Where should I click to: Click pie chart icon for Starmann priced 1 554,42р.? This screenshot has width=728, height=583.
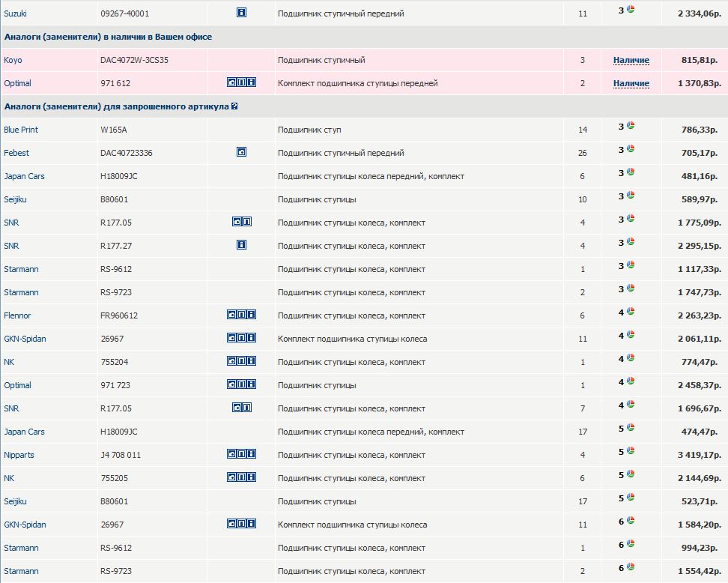pyautogui.click(x=631, y=567)
